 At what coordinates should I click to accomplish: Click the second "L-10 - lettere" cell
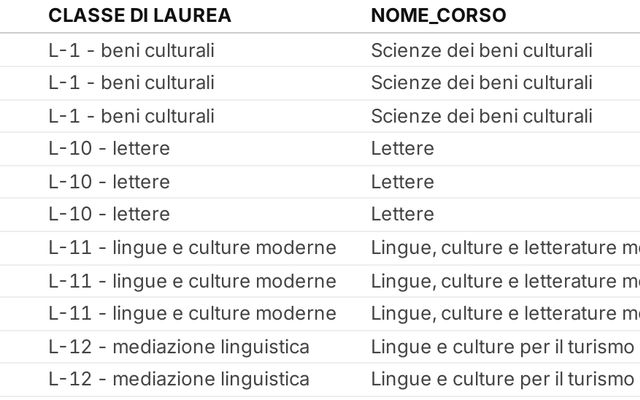click(x=109, y=182)
